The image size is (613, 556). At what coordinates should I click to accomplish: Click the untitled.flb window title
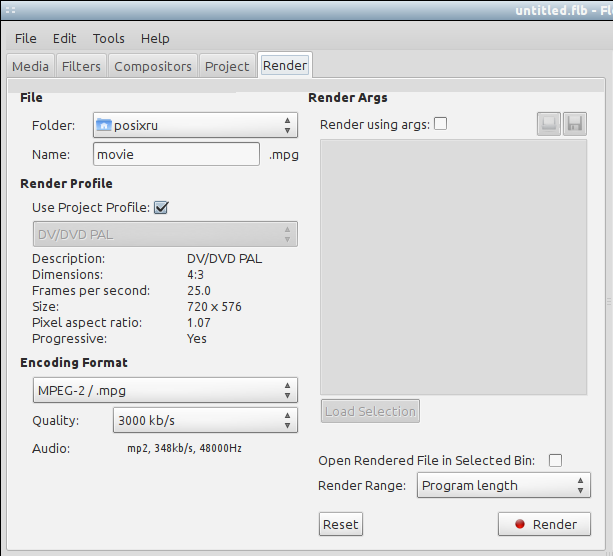pos(564,10)
